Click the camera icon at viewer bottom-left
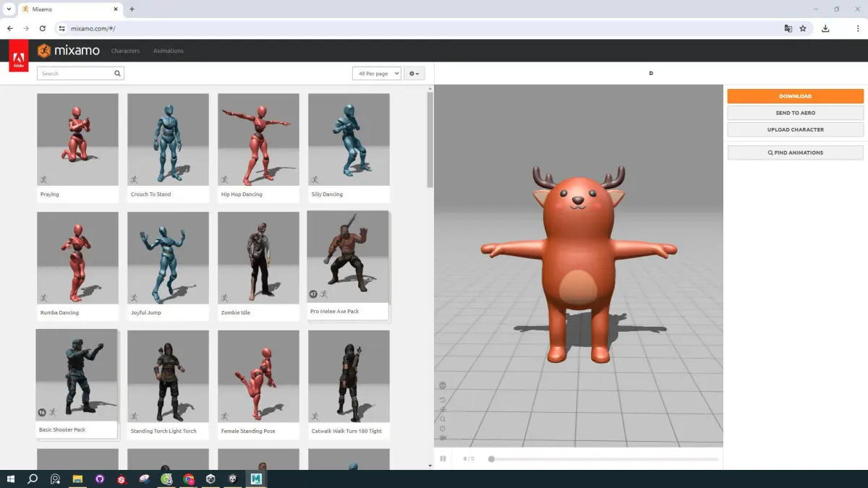Image resolution: width=868 pixels, height=488 pixels. pyautogui.click(x=443, y=437)
